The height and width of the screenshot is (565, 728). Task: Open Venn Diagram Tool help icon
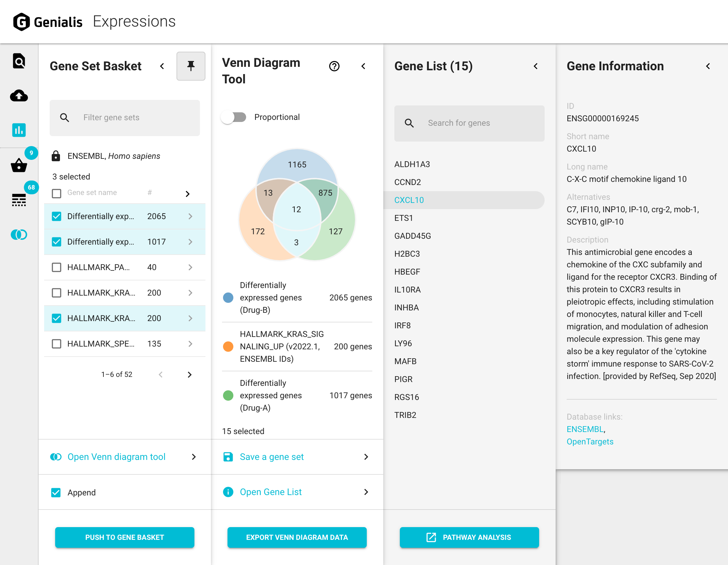(x=334, y=66)
